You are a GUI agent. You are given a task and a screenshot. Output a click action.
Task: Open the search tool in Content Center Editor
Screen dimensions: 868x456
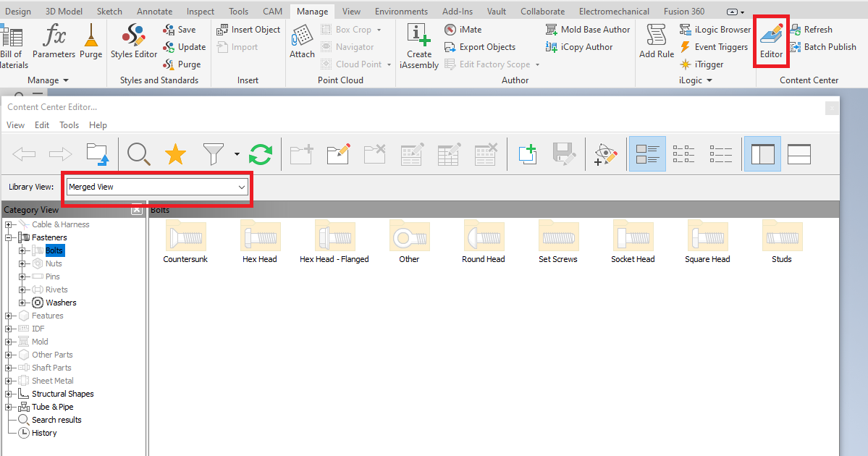point(138,153)
